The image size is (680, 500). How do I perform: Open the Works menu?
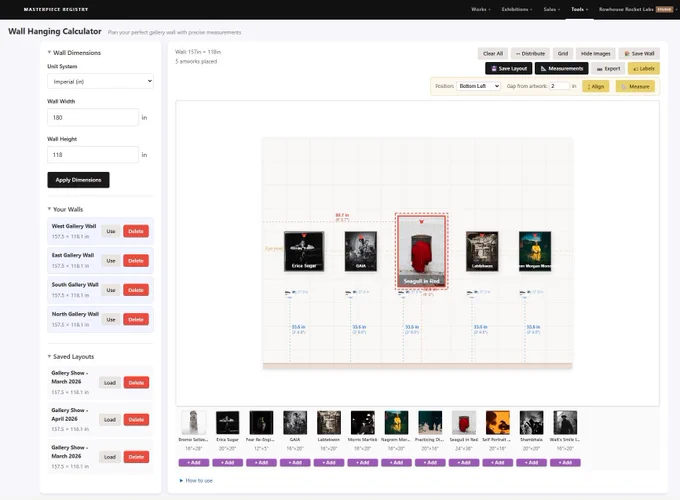(481, 9)
